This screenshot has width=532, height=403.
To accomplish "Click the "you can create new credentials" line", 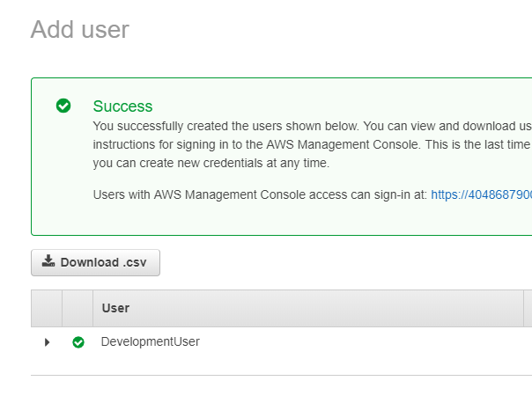I will pos(211,163).
